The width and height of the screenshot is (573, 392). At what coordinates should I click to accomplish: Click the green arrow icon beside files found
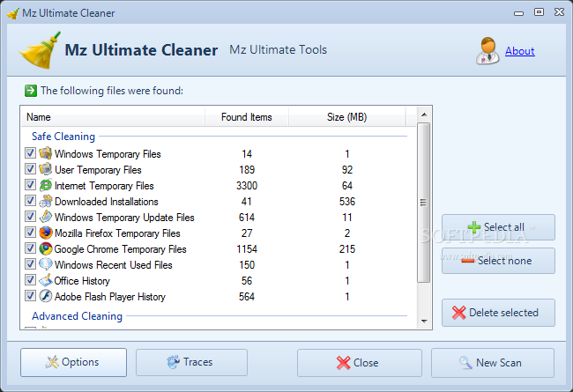point(31,91)
